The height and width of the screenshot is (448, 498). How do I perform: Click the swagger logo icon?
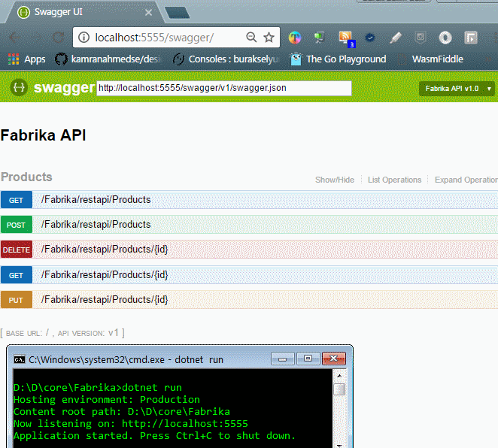point(19,87)
